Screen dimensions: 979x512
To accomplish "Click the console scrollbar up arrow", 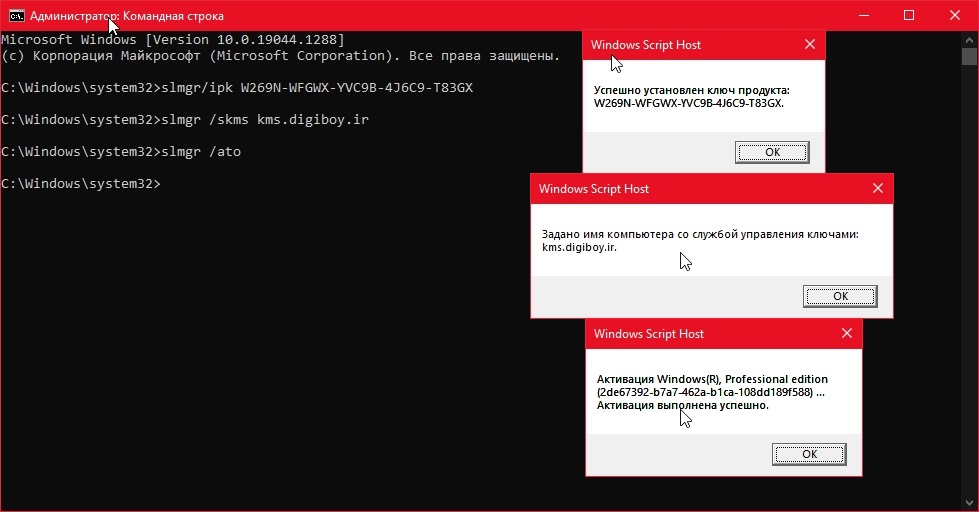I will [x=971, y=38].
